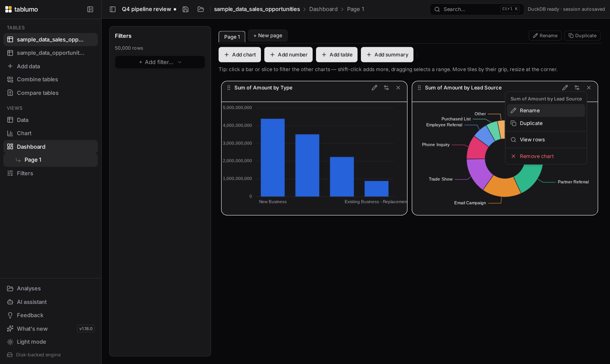The width and height of the screenshot is (610, 364).
Task: Click Add summary
Action: pos(387,54)
